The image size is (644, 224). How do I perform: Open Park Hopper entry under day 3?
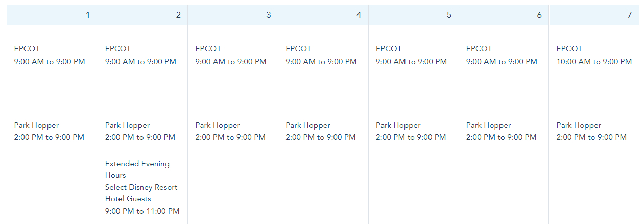click(x=218, y=125)
